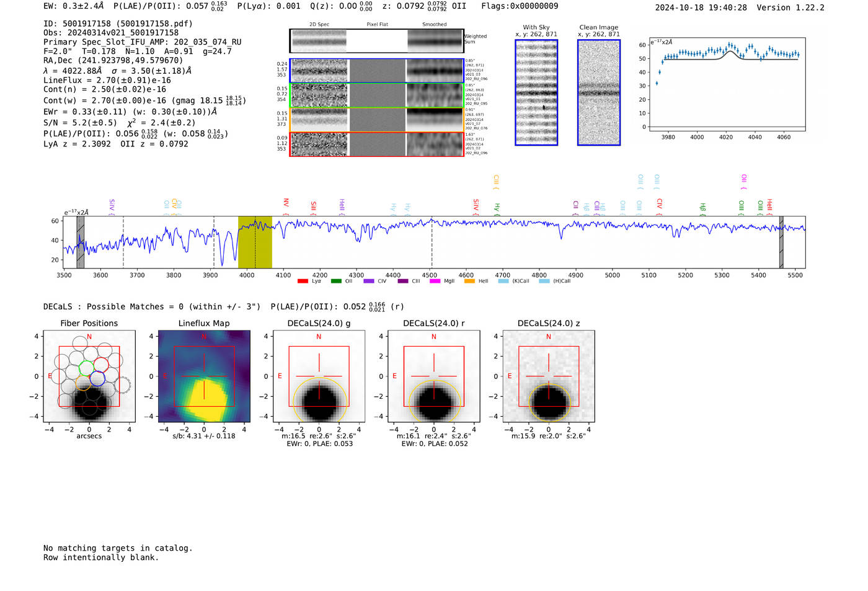Viewport: 868px width, 591px height.
Task: Click the orange HeII legend swatch
Action: coord(469,282)
